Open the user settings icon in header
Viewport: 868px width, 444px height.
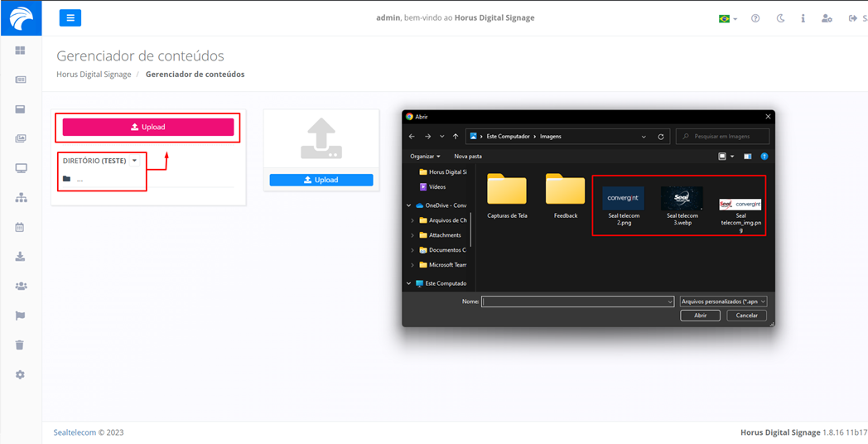pyautogui.click(x=827, y=18)
